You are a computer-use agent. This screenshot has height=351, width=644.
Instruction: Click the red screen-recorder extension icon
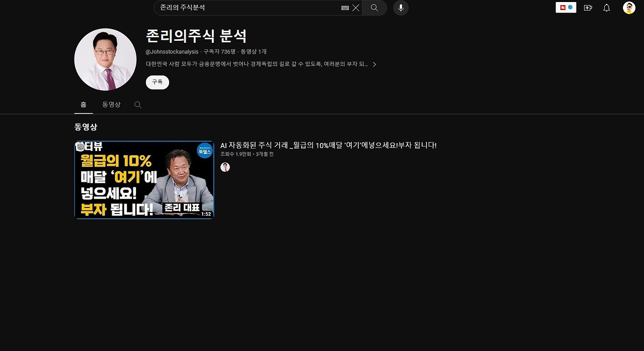click(x=562, y=8)
